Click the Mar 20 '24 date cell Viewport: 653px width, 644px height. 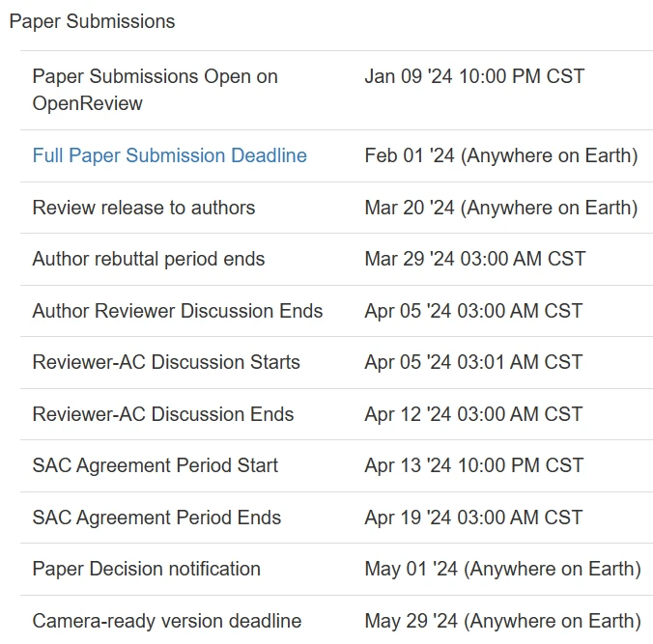click(x=500, y=208)
